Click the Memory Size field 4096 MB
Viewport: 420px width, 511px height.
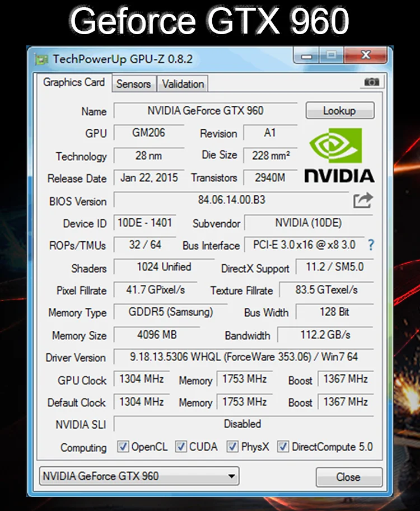[x=157, y=335]
